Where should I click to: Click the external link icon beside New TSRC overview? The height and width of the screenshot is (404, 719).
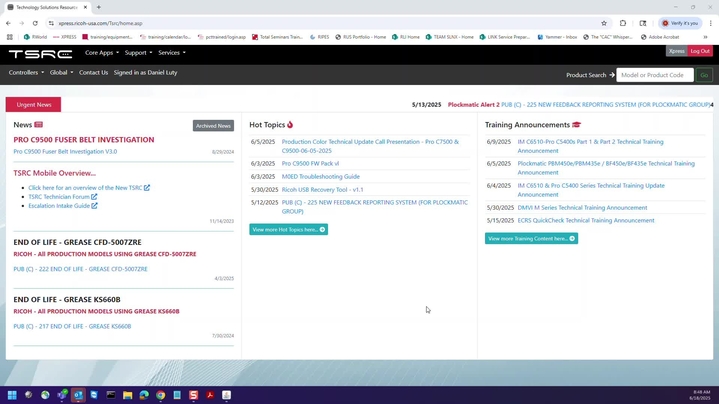coord(147,188)
